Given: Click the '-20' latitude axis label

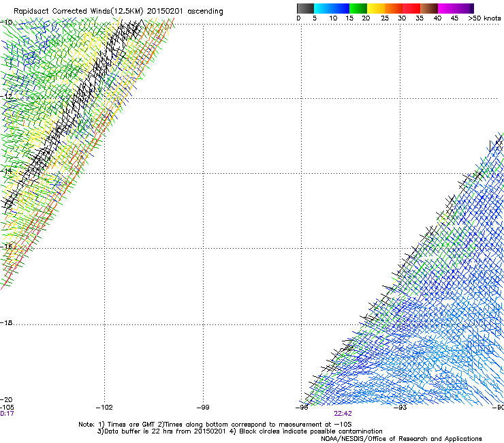Looking at the screenshot, I should pyautogui.click(x=6, y=399).
